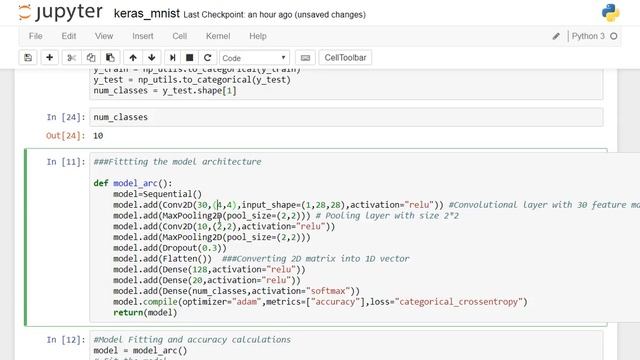Open the View menu
The width and height of the screenshot is (640, 360).
coord(104,36)
